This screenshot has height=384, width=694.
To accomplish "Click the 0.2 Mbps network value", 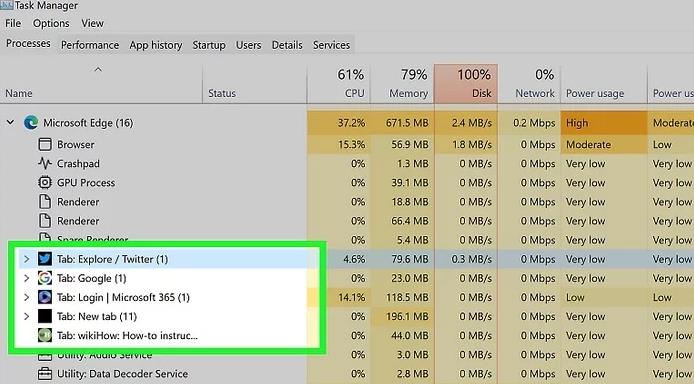I will (534, 123).
